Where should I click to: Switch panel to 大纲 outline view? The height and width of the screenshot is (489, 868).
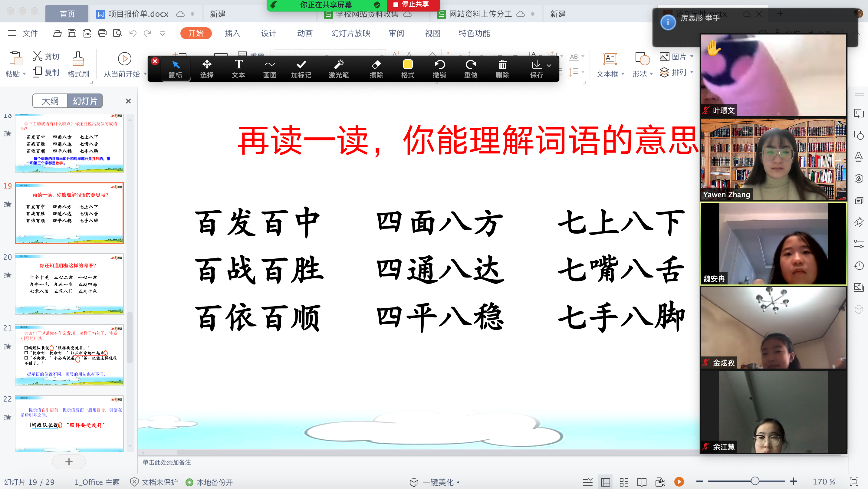tap(50, 101)
